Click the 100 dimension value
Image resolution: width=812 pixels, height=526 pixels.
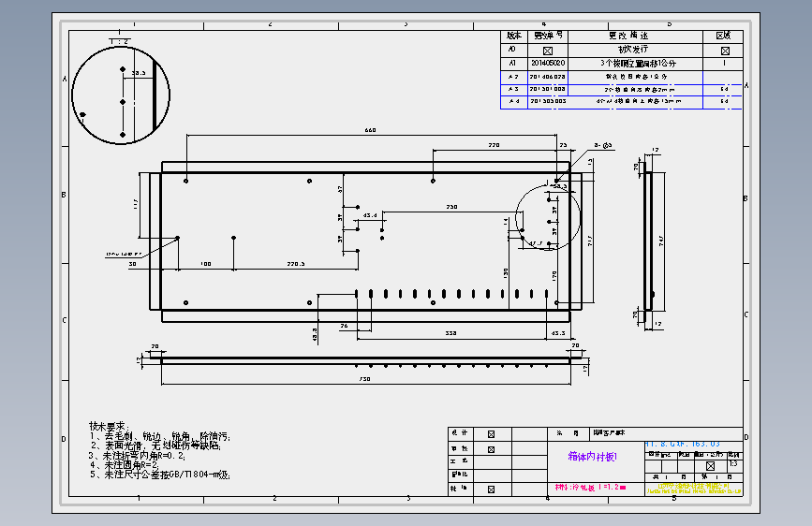(x=206, y=264)
